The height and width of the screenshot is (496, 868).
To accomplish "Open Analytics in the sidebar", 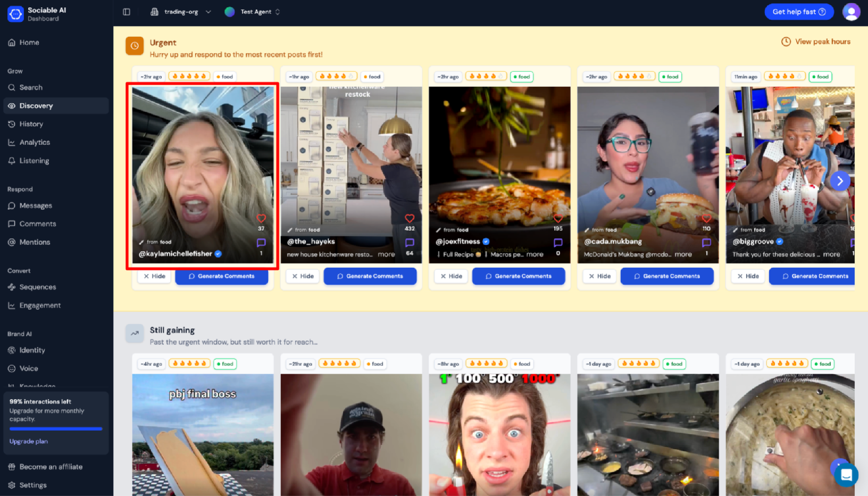I will (x=56, y=143).
